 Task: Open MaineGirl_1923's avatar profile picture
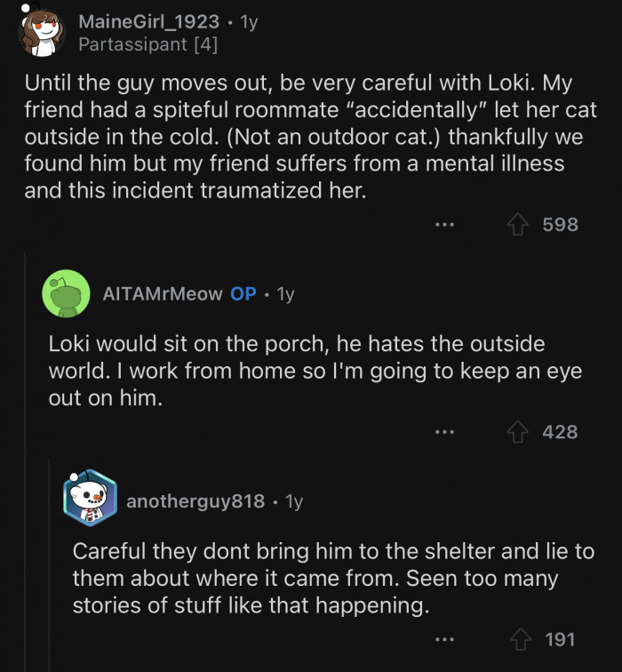(x=41, y=31)
